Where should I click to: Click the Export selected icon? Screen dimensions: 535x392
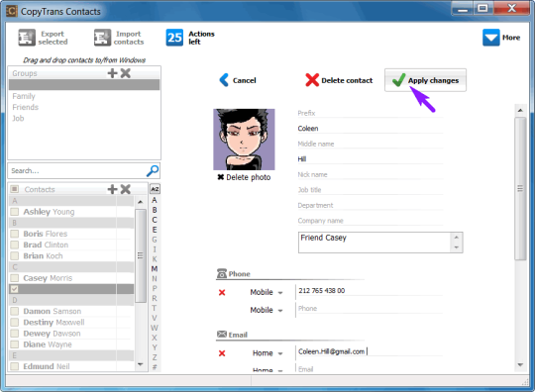pos(27,38)
